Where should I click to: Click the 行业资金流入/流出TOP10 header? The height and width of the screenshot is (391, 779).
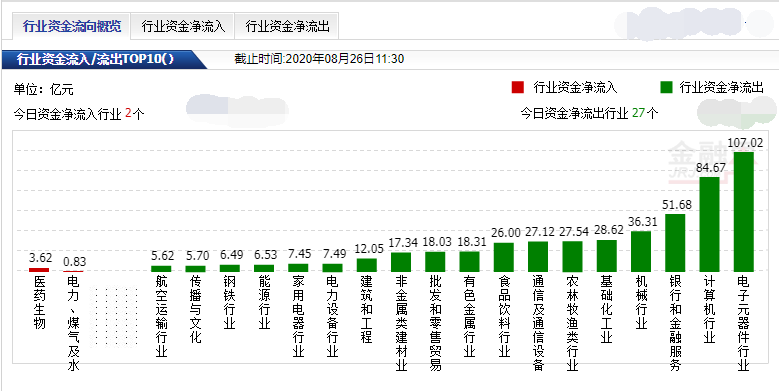[95, 59]
